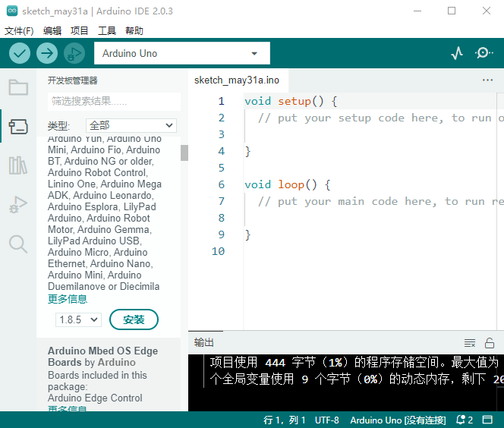Expand the Arduino Uno board selector

point(182,53)
